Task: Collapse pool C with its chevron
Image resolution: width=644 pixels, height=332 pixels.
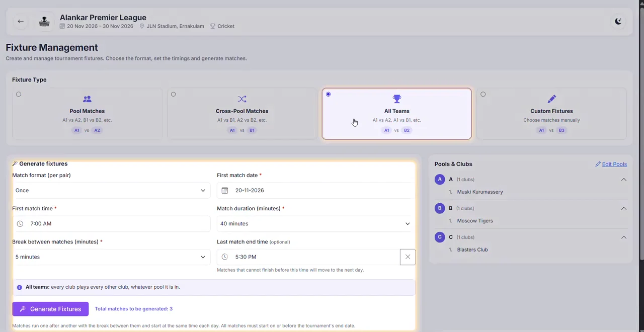Action: 623,237
